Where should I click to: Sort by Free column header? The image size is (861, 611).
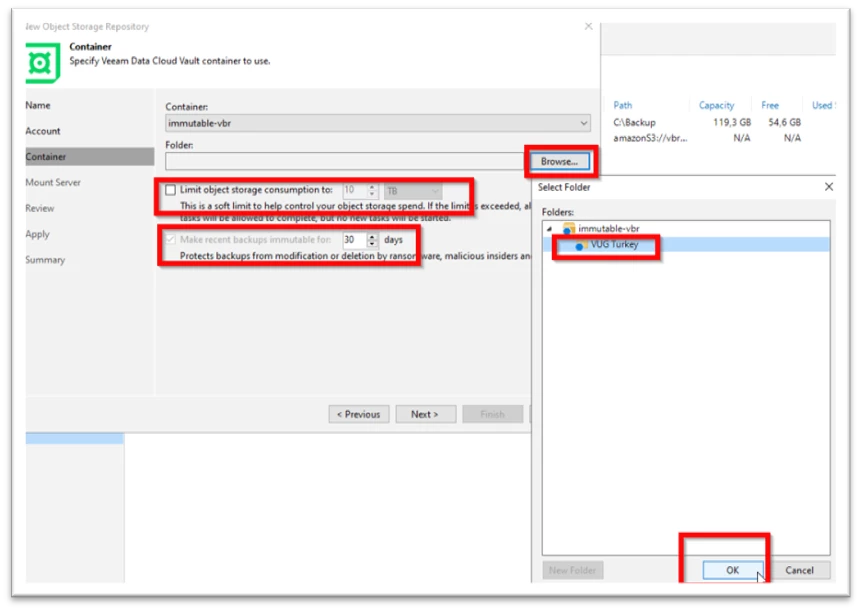(x=770, y=105)
